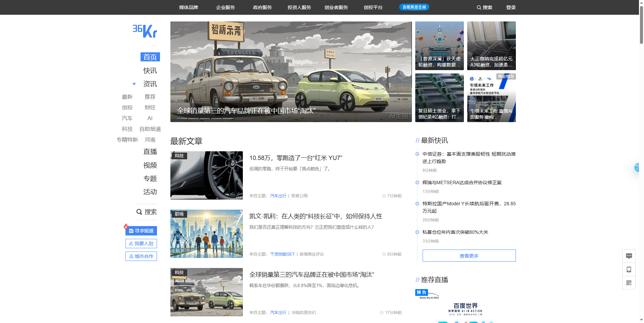Viewport: 644px width, 323px height.
Task: Click the feedback chat bubble icon
Action: [629, 256]
